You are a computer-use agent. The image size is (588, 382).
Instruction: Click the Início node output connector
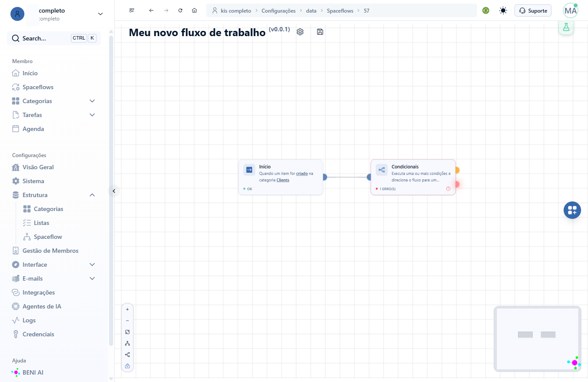(324, 177)
